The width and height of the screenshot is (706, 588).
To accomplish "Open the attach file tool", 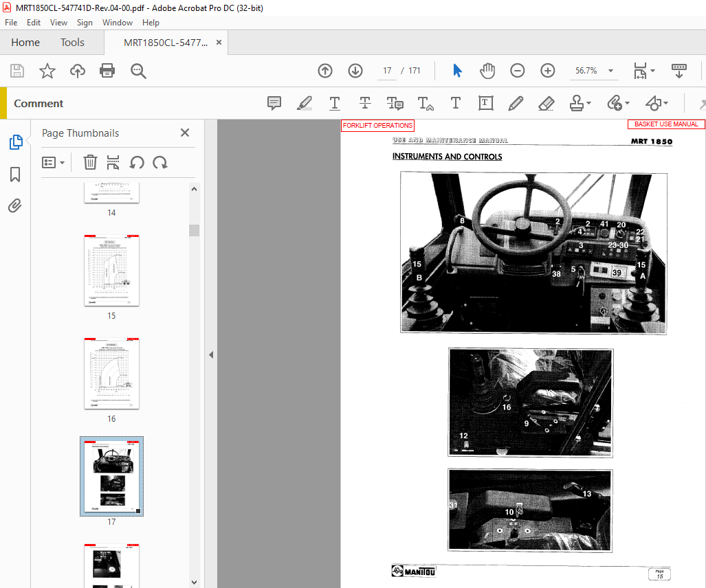I will 618,103.
